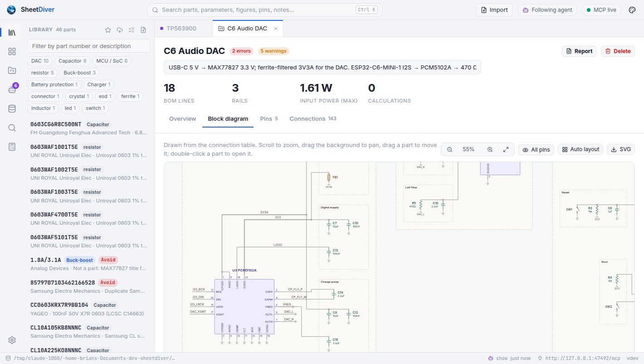Select part CC0603KRX7R9BB104 in library
Image resolution: width=644 pixels, height=364 pixels.
89,309
